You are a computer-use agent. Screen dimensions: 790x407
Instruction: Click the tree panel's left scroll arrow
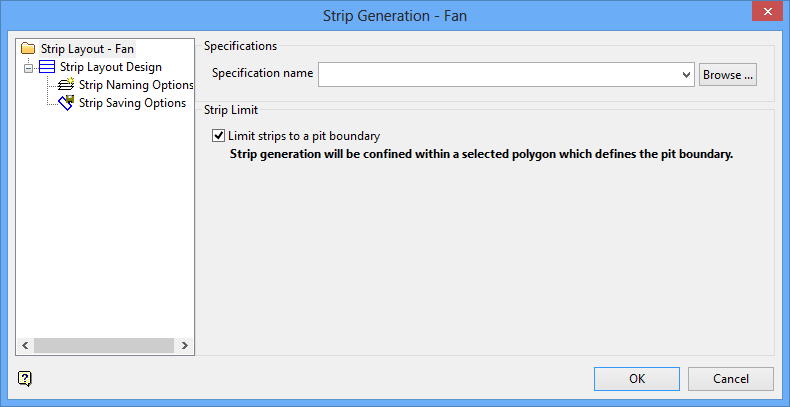24,345
